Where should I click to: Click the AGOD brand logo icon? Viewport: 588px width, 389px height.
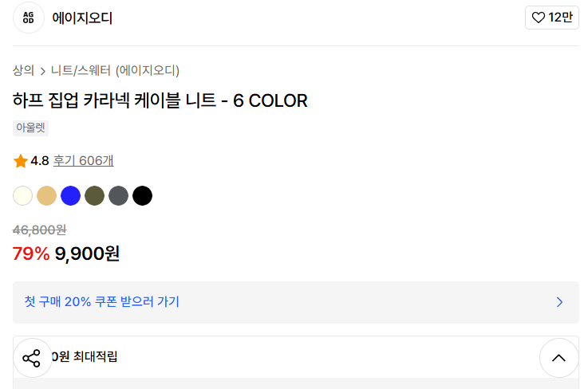pyautogui.click(x=29, y=18)
